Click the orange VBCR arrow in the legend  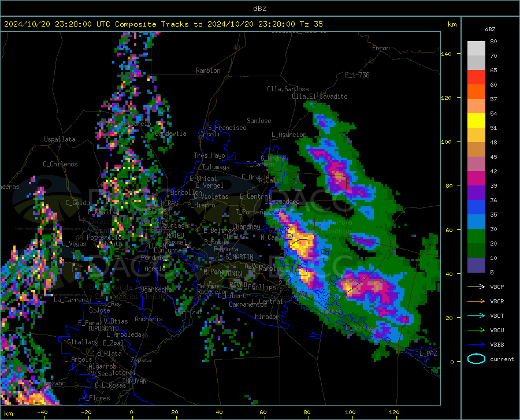[x=476, y=302]
